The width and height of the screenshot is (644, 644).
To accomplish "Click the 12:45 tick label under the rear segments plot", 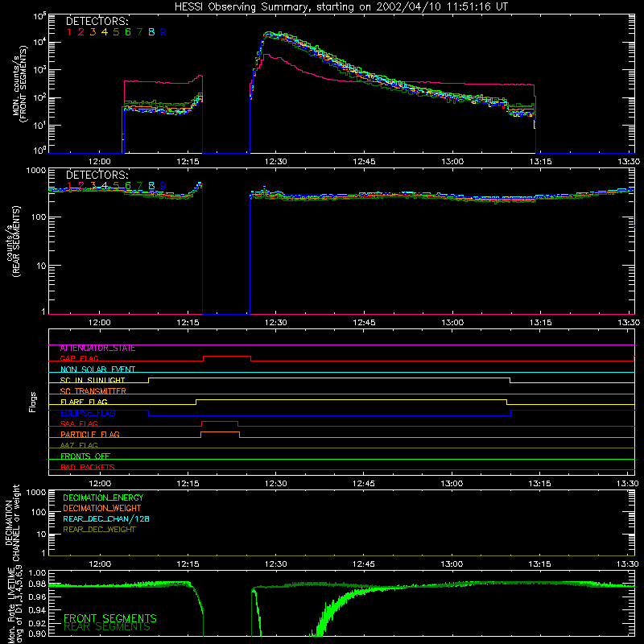I will pyautogui.click(x=365, y=323).
